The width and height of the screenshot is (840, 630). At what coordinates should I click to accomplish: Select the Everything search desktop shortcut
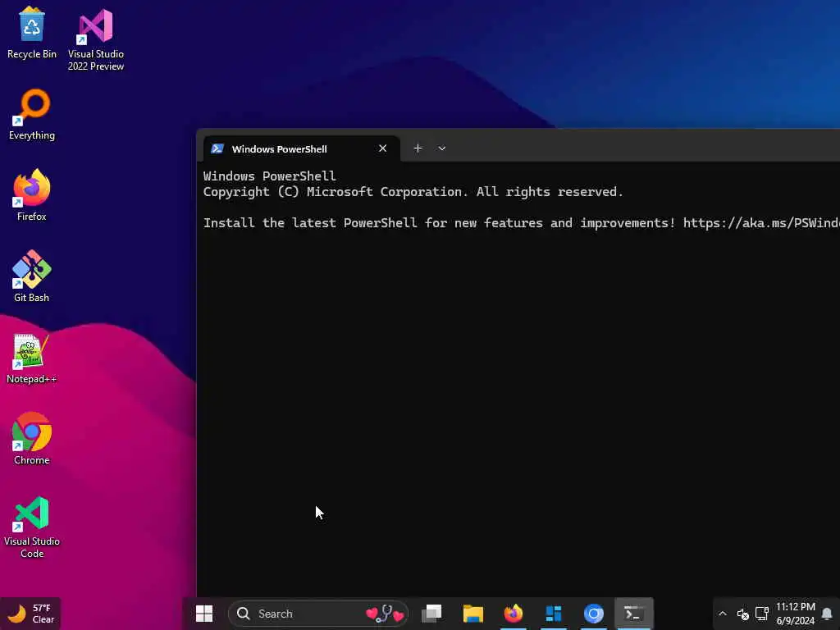32,115
